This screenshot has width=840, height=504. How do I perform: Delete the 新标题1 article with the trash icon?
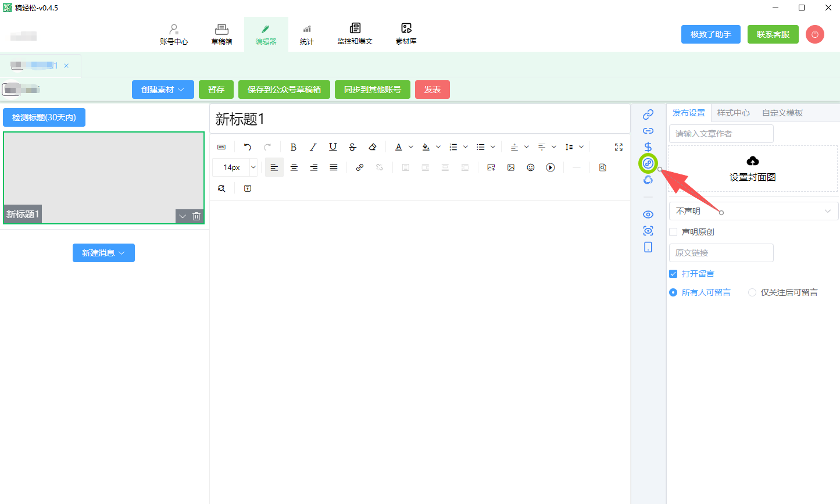(196, 216)
